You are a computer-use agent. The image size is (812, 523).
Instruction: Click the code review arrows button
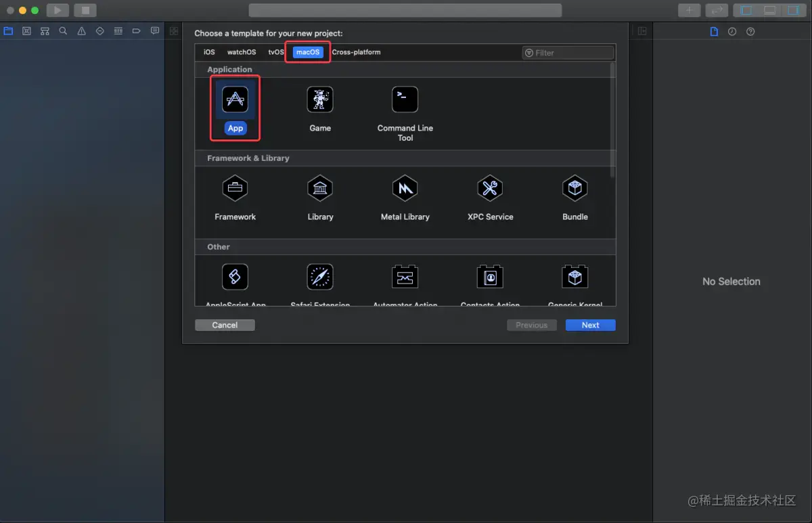[x=717, y=10]
